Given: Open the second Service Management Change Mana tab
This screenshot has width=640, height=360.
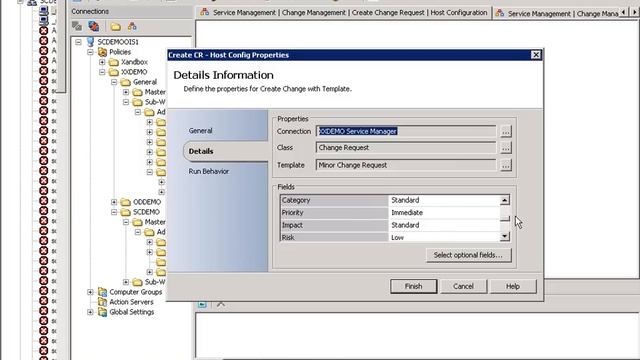Looking at the screenshot, I should pos(557,13).
